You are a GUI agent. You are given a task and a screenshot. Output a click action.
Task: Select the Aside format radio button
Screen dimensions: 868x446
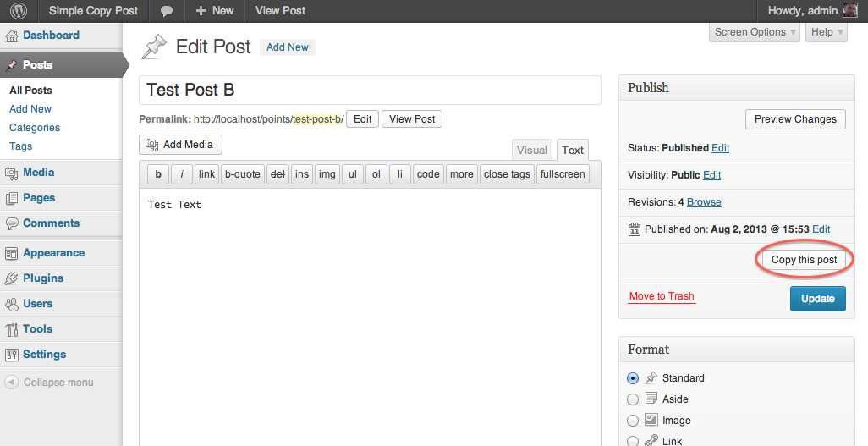633,399
